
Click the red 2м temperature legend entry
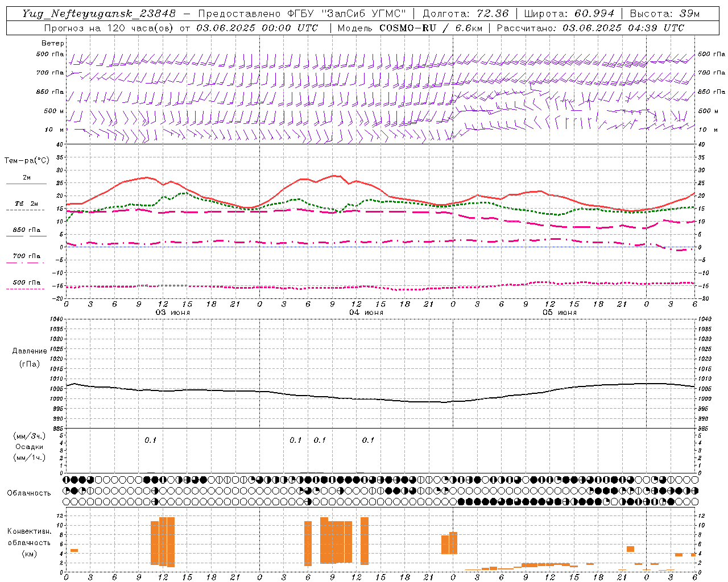click(x=27, y=178)
